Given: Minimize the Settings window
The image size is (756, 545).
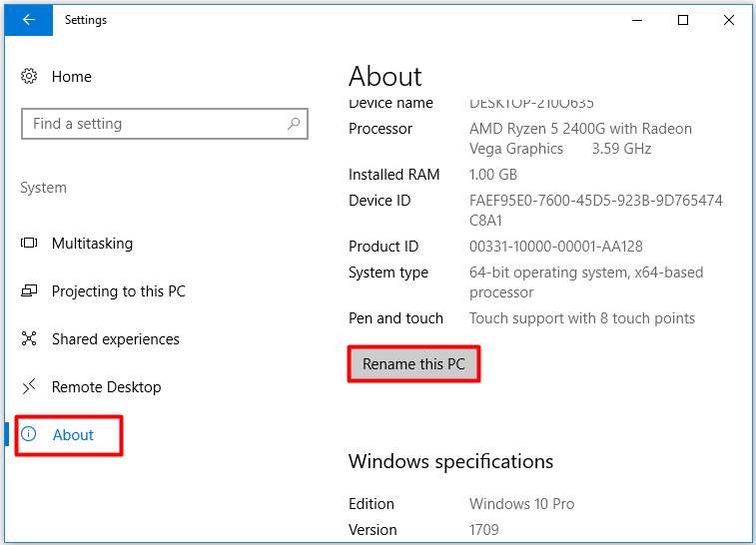Looking at the screenshot, I should tap(637, 20).
